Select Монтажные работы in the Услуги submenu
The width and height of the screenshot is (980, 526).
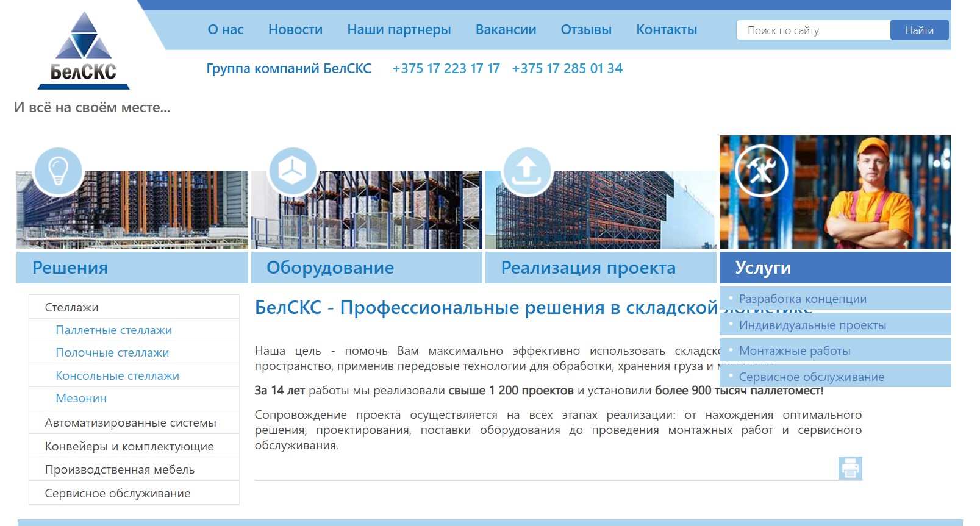click(x=835, y=350)
